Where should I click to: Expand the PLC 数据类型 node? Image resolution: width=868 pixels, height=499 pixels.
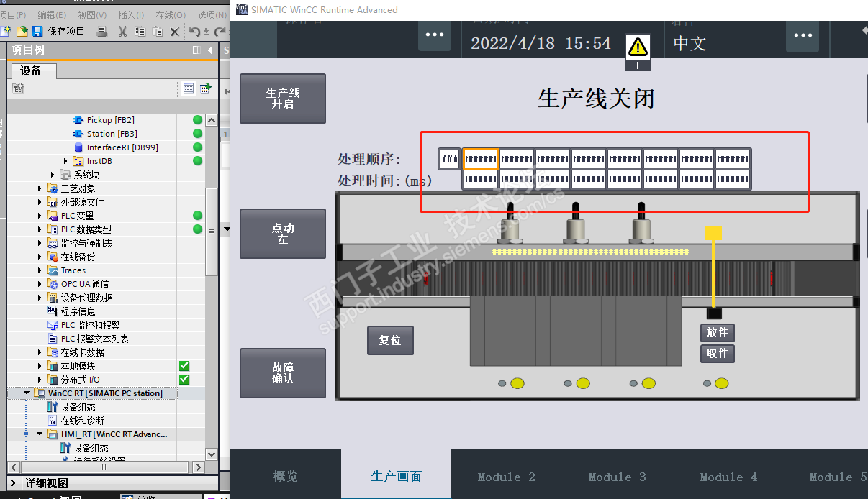click(x=40, y=229)
